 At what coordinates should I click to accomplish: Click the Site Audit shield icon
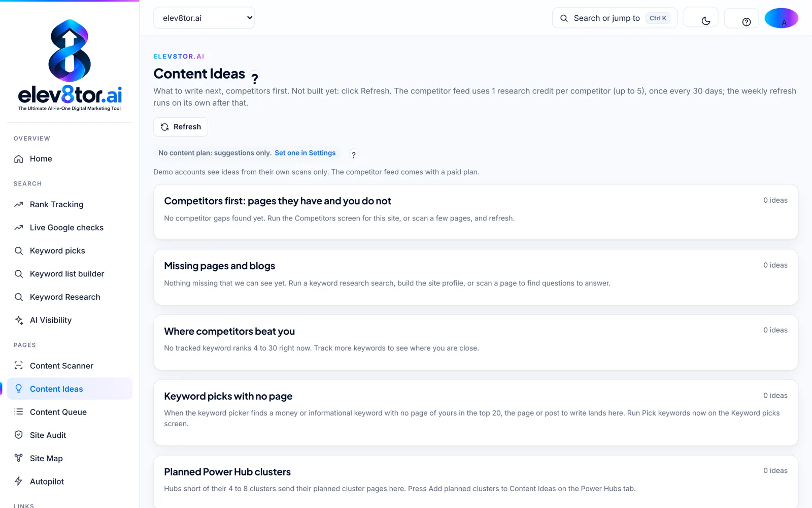click(19, 435)
